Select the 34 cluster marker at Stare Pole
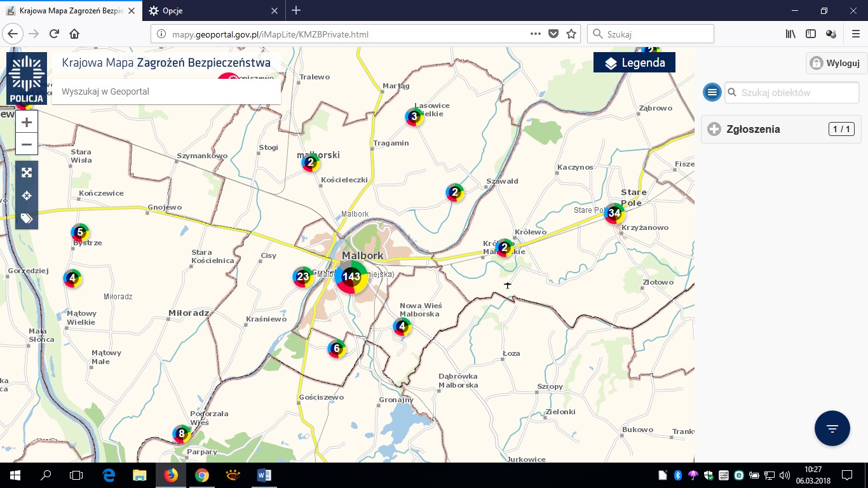 614,213
